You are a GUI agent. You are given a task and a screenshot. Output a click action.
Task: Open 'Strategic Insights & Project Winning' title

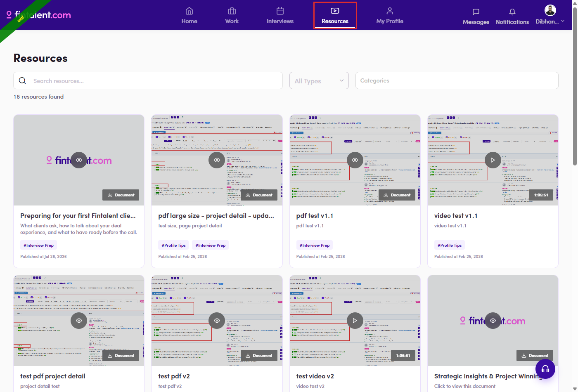pyautogui.click(x=489, y=376)
